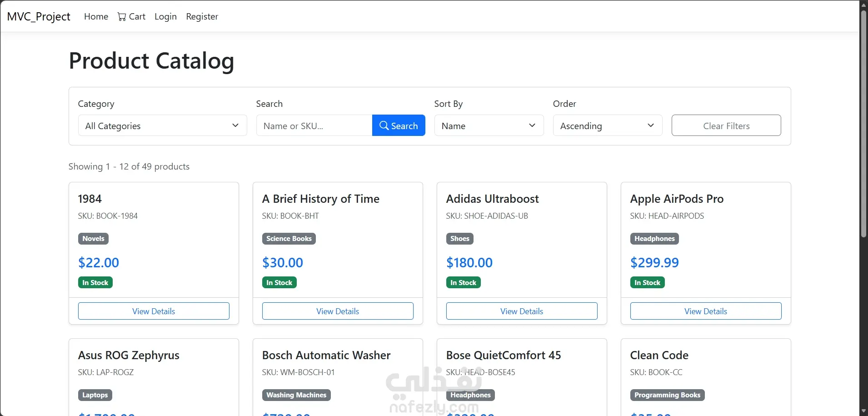Click the 1984 product title
The width and height of the screenshot is (868, 416).
point(90,199)
